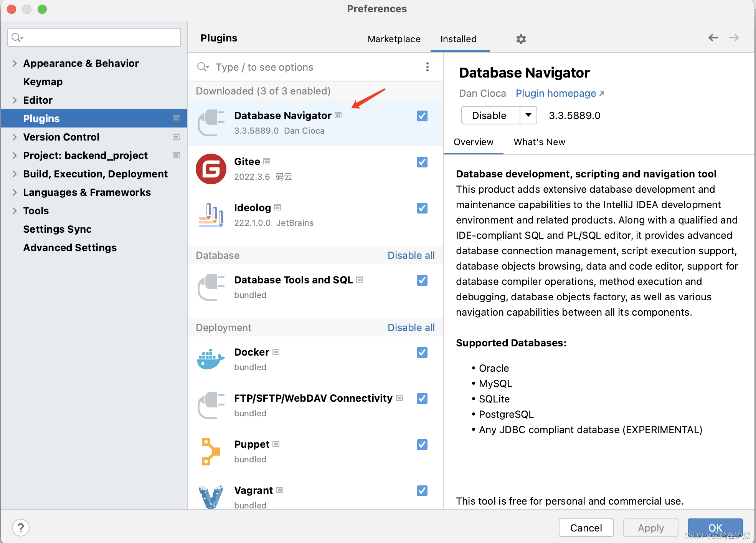This screenshot has height=543, width=756.
Task: Click the Gitee plugin logo icon
Action: coord(211,169)
